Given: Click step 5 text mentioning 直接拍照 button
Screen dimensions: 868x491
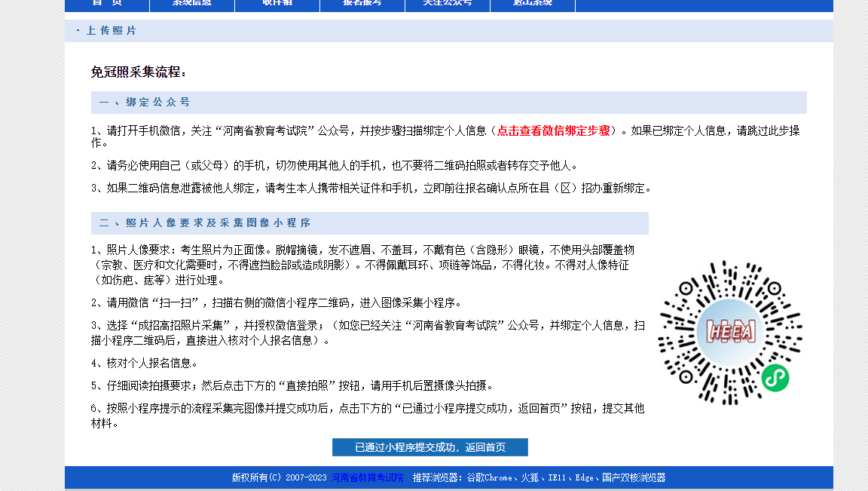Looking at the screenshot, I should click(x=292, y=385).
